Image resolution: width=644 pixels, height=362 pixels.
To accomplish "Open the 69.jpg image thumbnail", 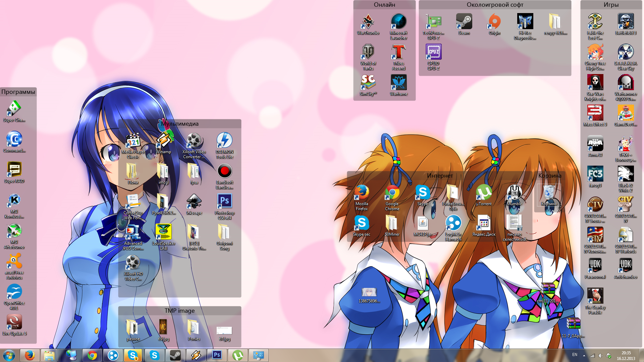I will 163,327.
